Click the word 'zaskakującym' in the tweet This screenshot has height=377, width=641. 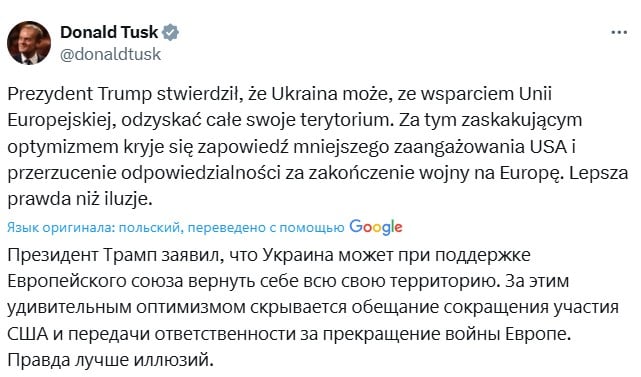tap(522, 121)
